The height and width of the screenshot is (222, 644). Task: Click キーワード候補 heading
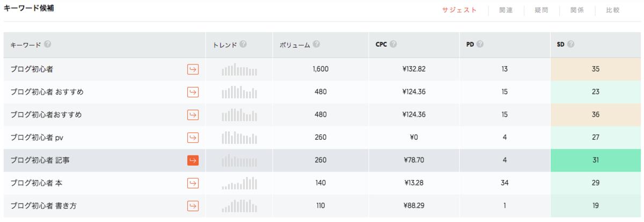point(28,9)
